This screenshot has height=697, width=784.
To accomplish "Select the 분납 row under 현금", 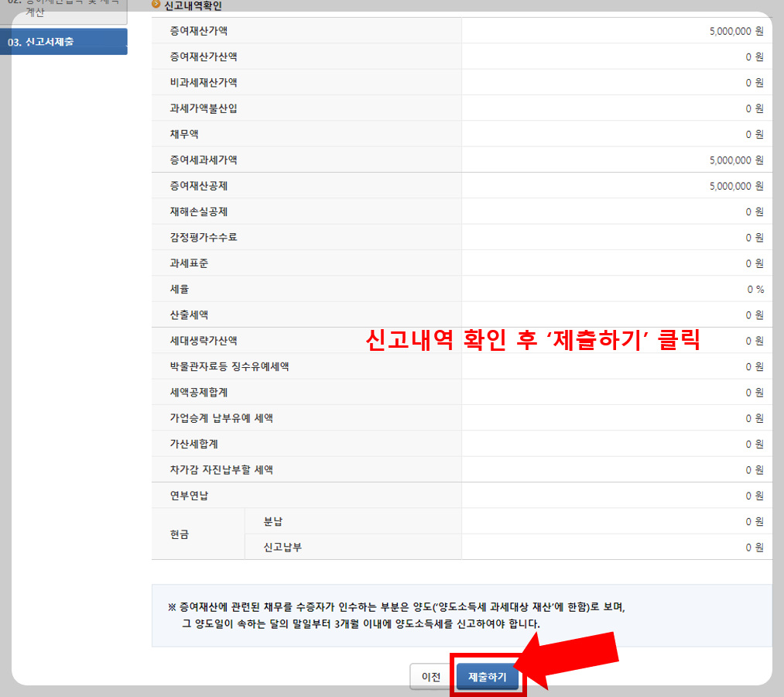I will [x=310, y=521].
